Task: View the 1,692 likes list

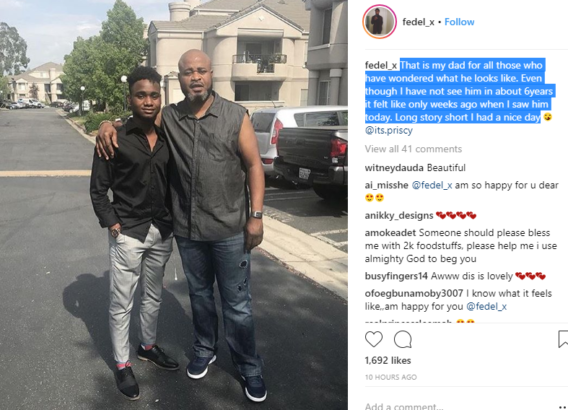Action: point(388,360)
